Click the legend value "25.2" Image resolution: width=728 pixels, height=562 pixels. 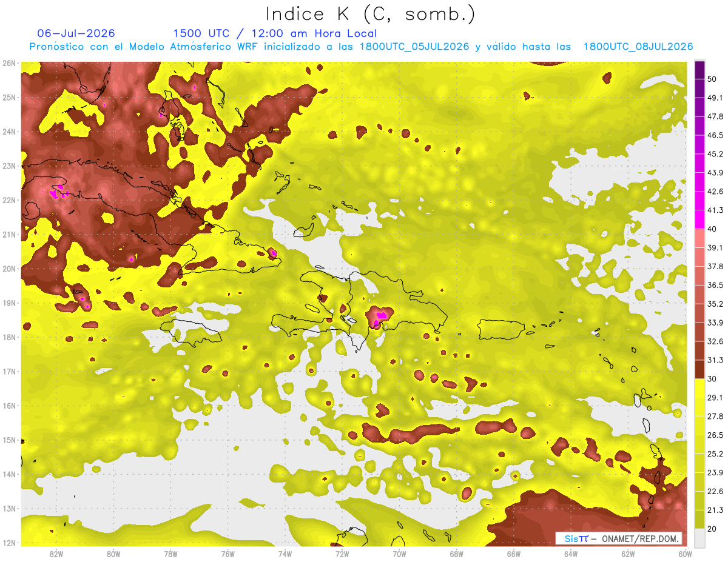pyautogui.click(x=715, y=453)
